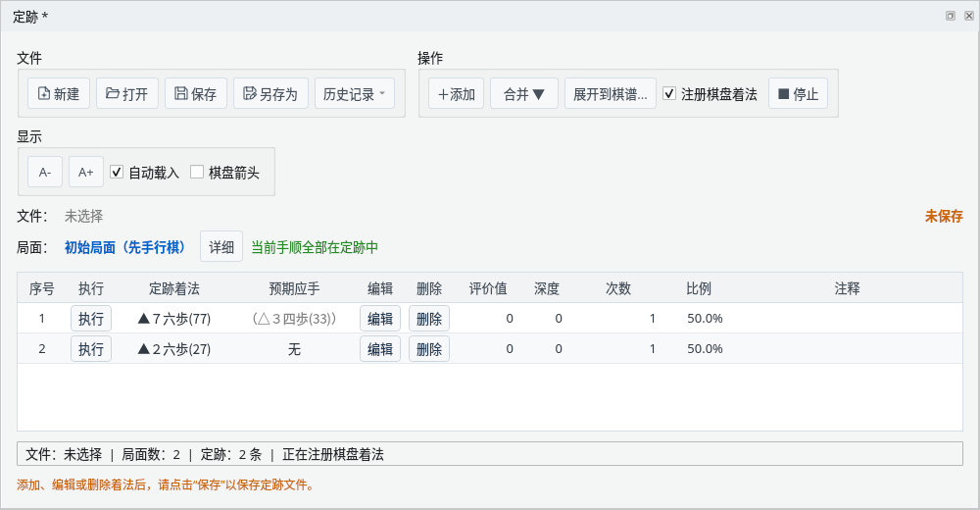This screenshot has height=510, width=980.
Task: Click 当前手顺全部在定跡中 status text
Action: click(x=315, y=247)
